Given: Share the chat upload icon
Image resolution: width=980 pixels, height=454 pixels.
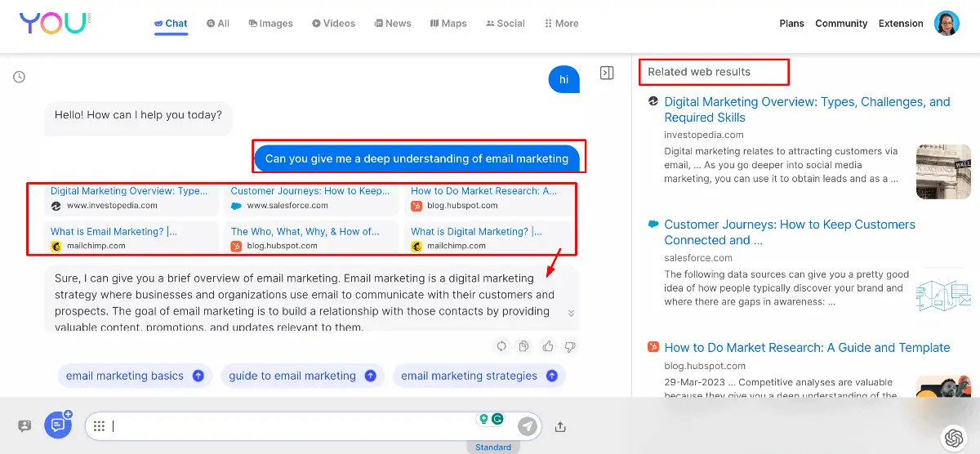Looking at the screenshot, I should pyautogui.click(x=560, y=426).
